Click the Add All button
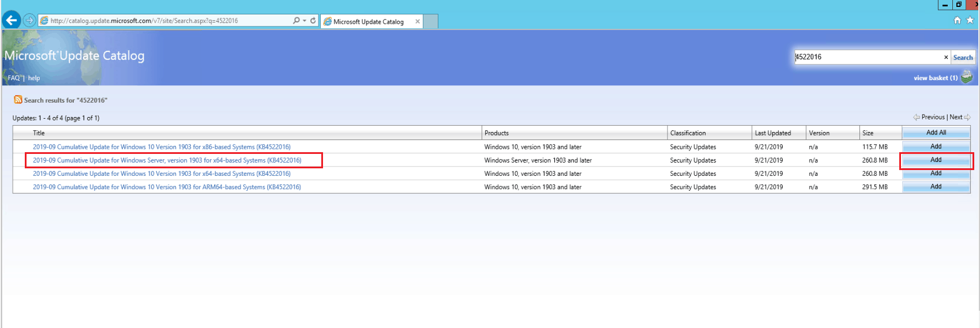This screenshot has width=980, height=328. [936, 133]
